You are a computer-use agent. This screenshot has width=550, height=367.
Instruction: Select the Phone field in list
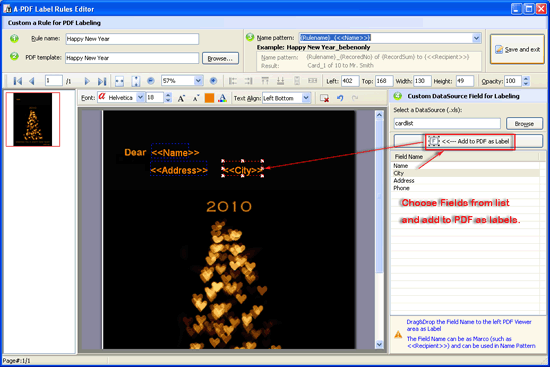coord(465,188)
